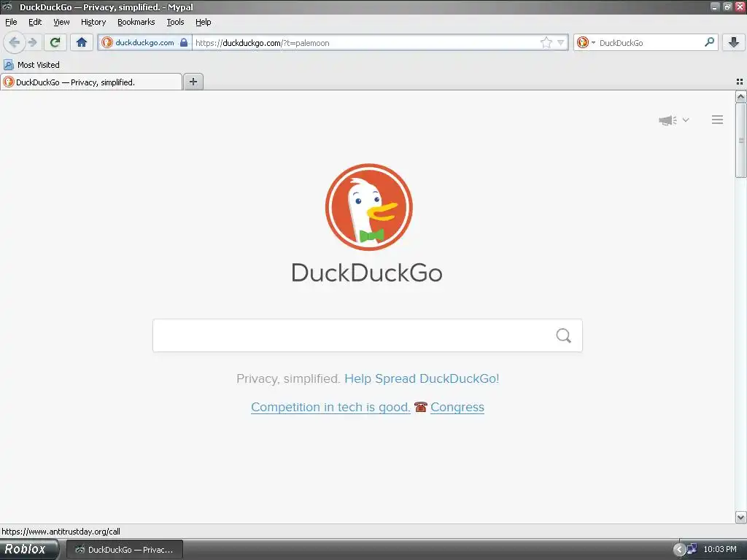Open a new tab with plus button
747x560 pixels.
(193, 82)
